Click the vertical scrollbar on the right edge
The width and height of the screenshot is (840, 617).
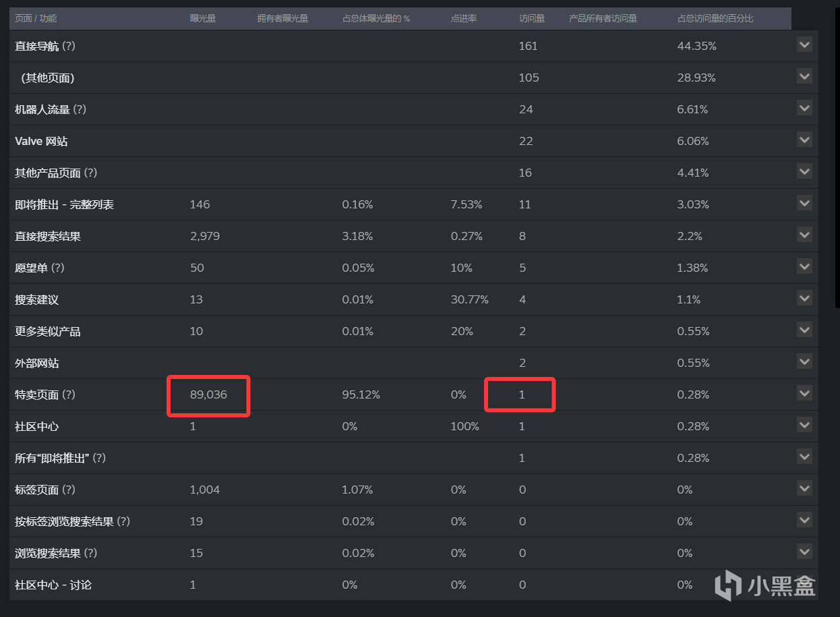point(837,169)
